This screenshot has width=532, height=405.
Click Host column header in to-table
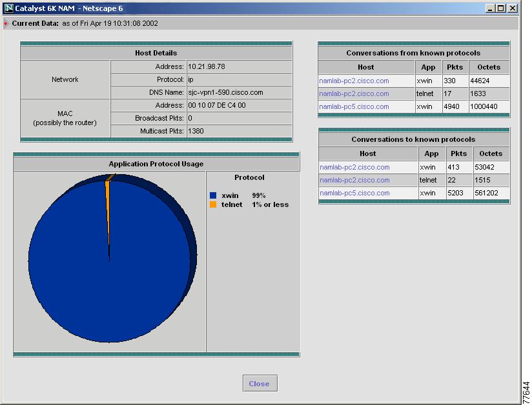point(368,153)
